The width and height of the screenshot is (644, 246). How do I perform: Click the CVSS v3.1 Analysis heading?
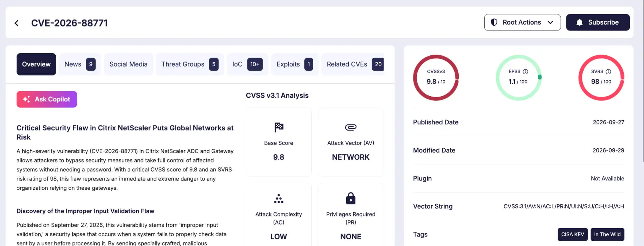click(277, 95)
